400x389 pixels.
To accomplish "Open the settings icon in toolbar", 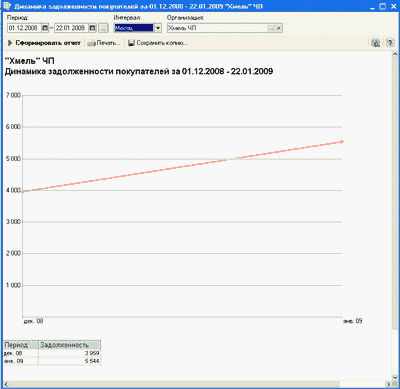I will pos(376,43).
